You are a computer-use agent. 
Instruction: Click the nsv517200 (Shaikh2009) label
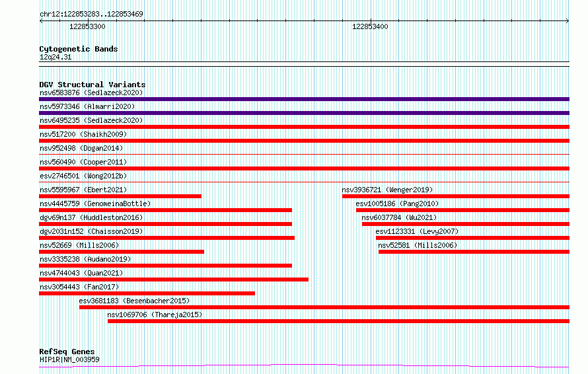tap(83, 134)
